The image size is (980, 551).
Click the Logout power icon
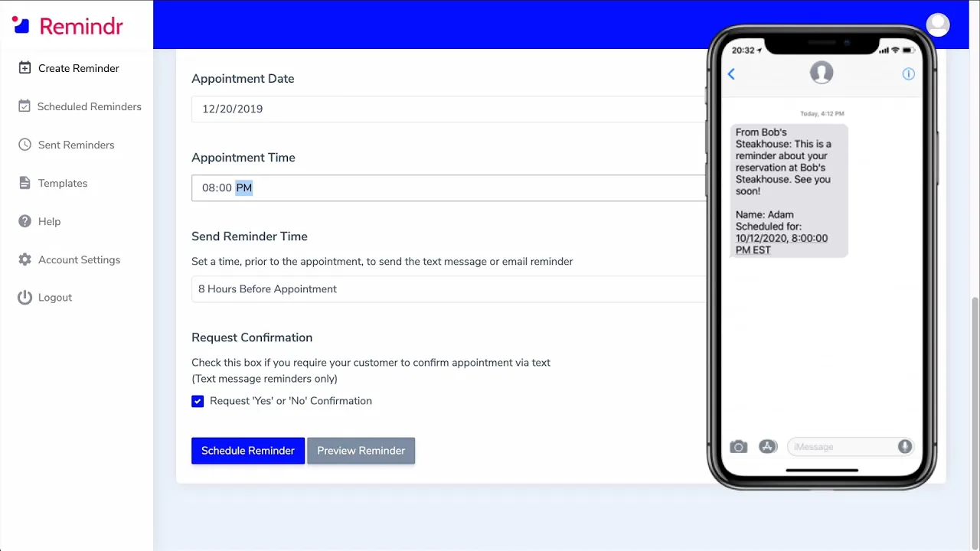point(24,298)
